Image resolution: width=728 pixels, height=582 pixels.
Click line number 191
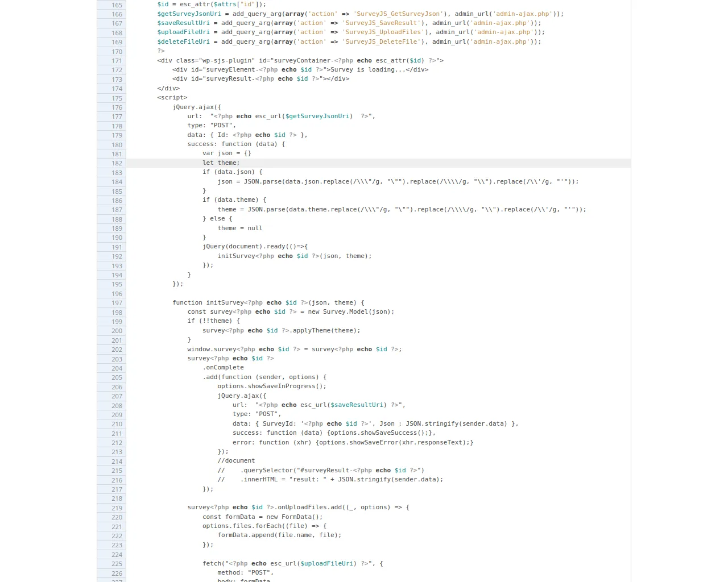(x=117, y=247)
